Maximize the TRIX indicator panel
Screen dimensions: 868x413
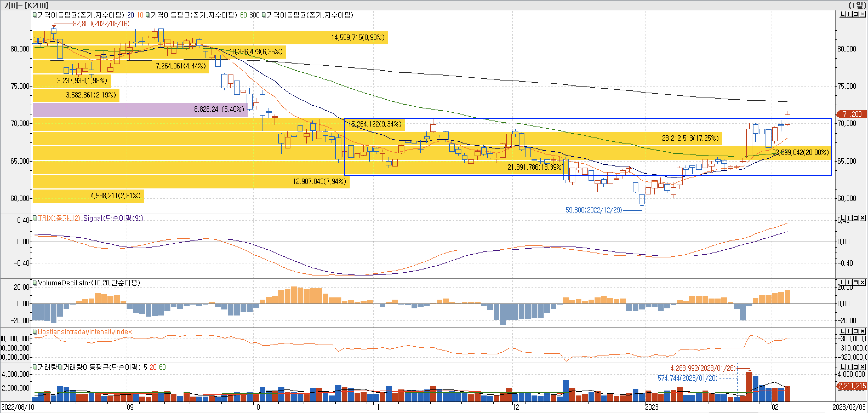point(856,218)
